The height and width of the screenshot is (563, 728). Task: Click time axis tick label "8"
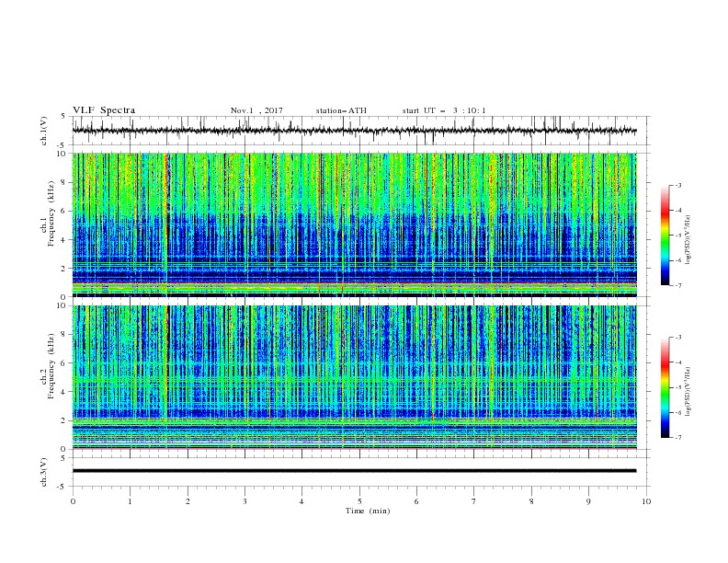click(531, 501)
